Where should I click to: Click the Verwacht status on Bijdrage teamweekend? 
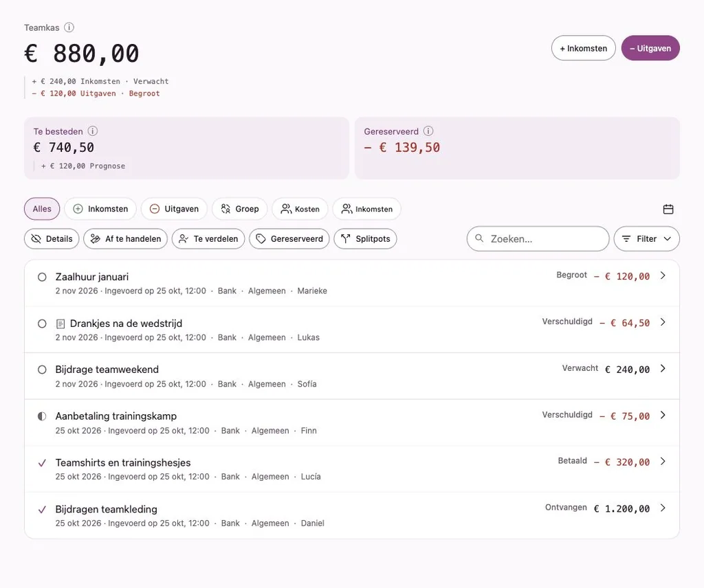[x=580, y=368]
